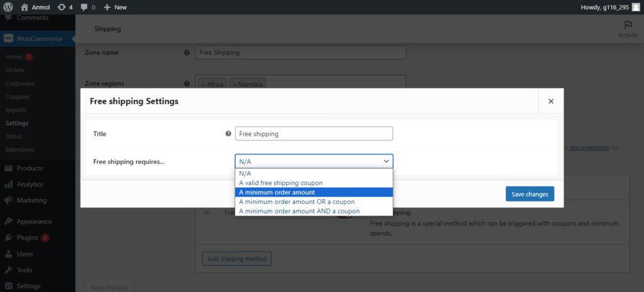Select minimum order amount OR a coupon
This screenshot has height=292, width=644.
[x=314, y=202]
